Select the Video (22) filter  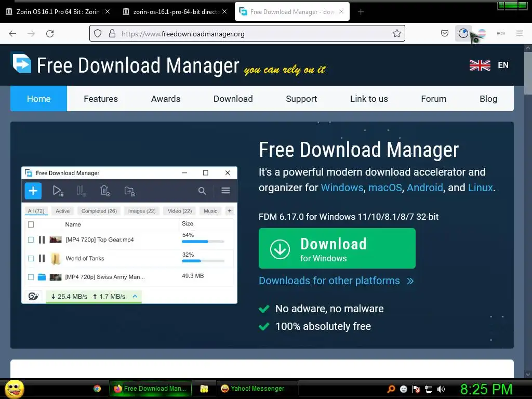tap(180, 211)
